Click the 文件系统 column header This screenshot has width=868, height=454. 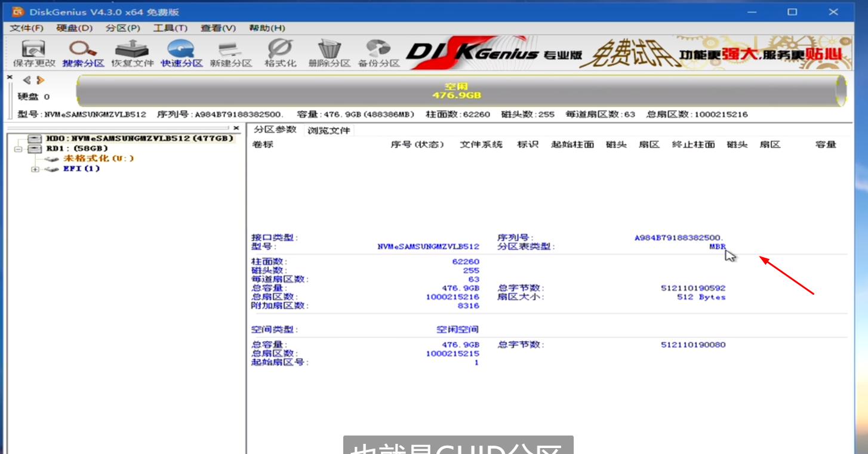(x=481, y=144)
